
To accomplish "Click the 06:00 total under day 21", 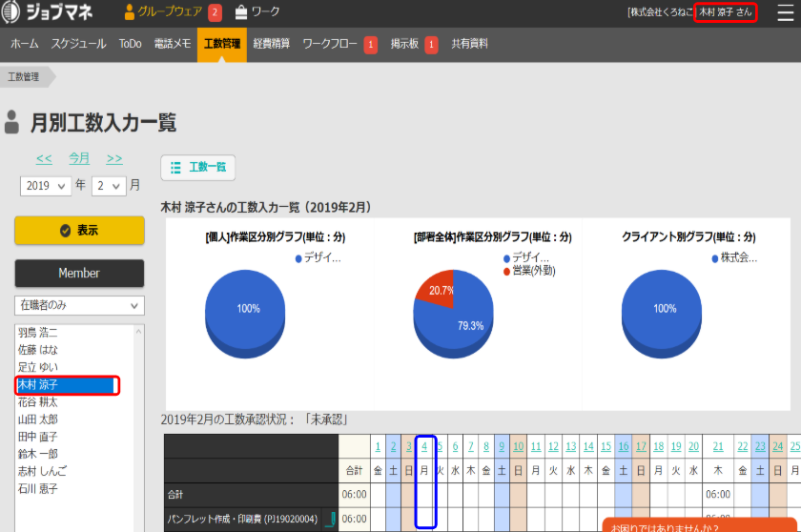I will (x=718, y=495).
